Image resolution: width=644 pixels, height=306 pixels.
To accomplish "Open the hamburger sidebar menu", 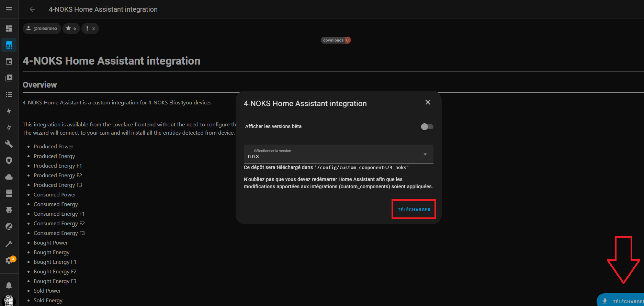I will coord(9,9).
